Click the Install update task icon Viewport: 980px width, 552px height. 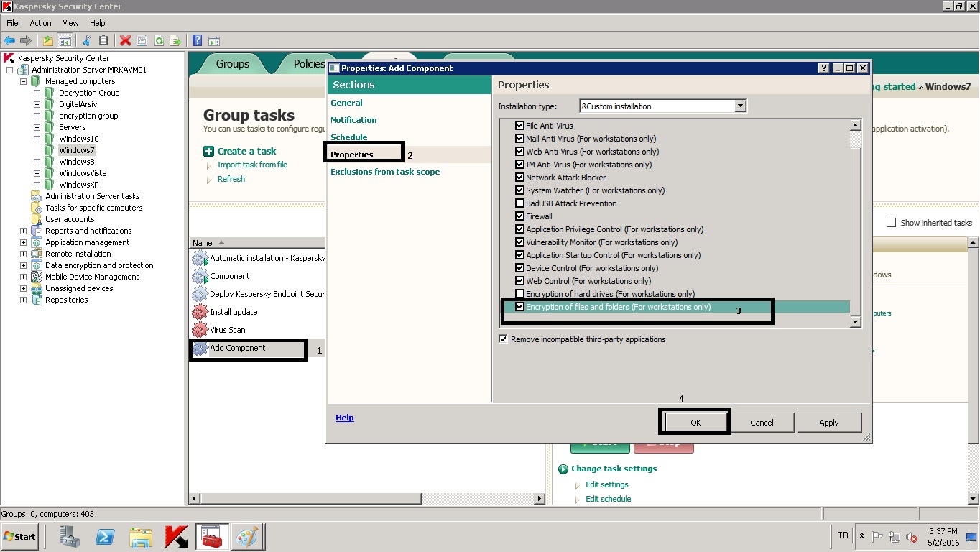[x=200, y=312]
